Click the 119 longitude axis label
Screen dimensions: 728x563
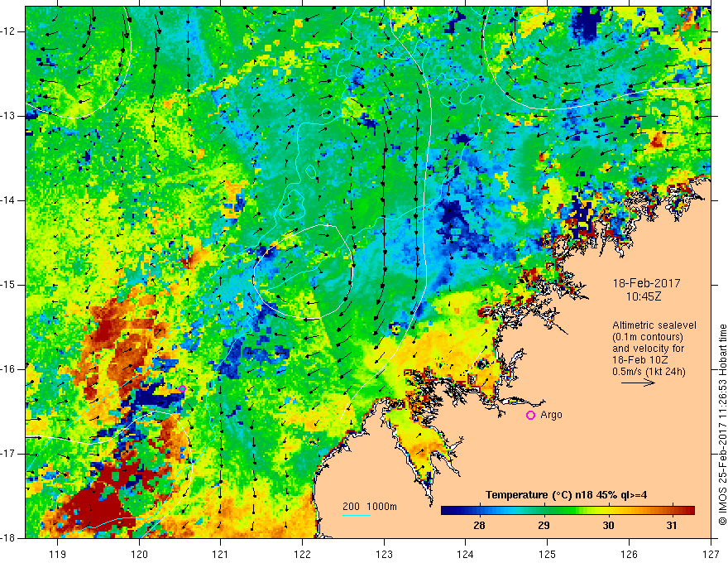click(58, 555)
